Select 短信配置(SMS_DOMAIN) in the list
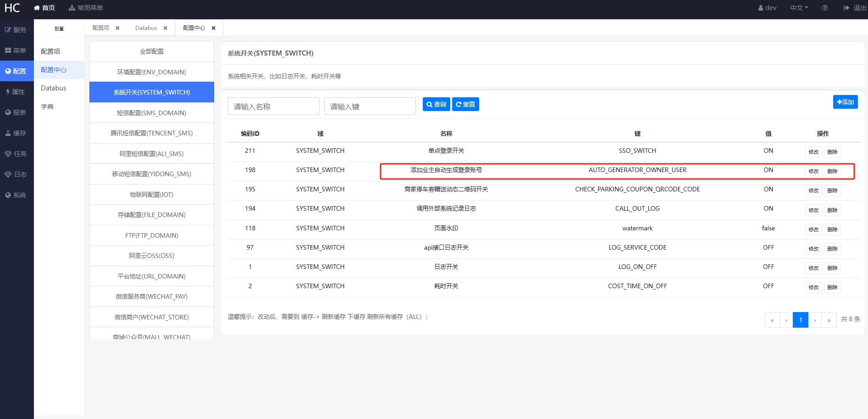Viewport: 868px width, 419px height. point(152,113)
